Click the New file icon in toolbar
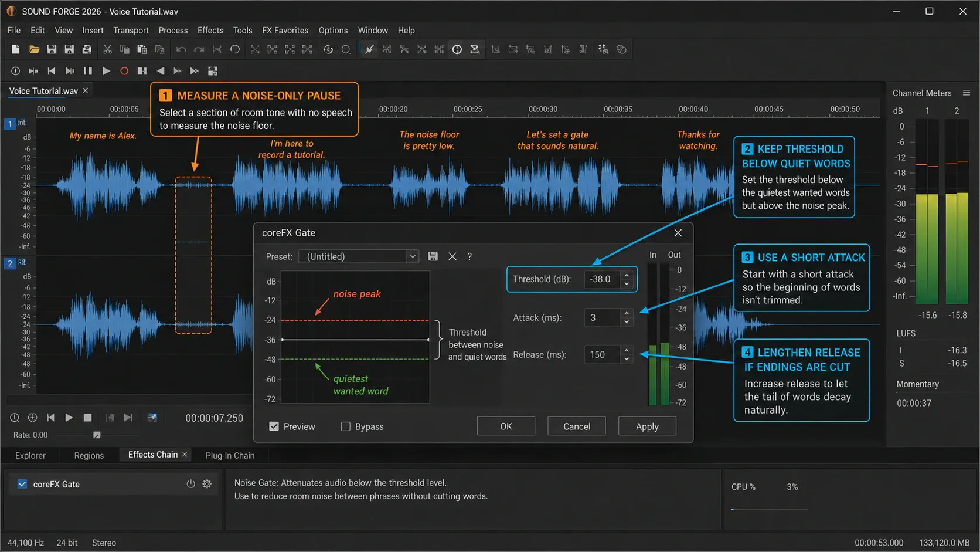The image size is (980, 552). click(x=16, y=50)
